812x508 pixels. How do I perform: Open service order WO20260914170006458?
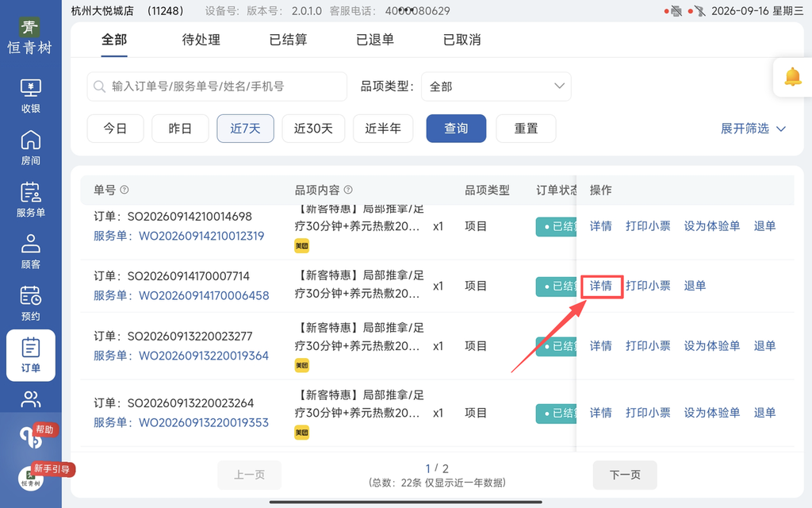pyautogui.click(x=204, y=295)
